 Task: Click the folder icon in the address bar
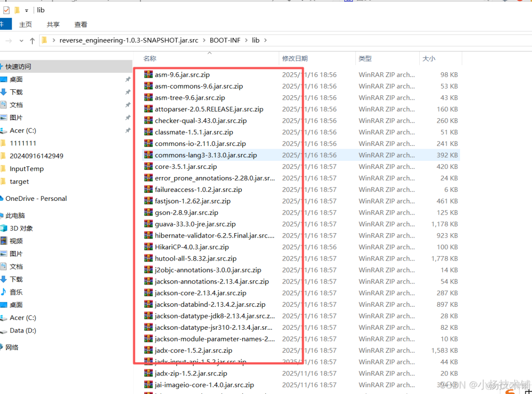click(x=44, y=40)
